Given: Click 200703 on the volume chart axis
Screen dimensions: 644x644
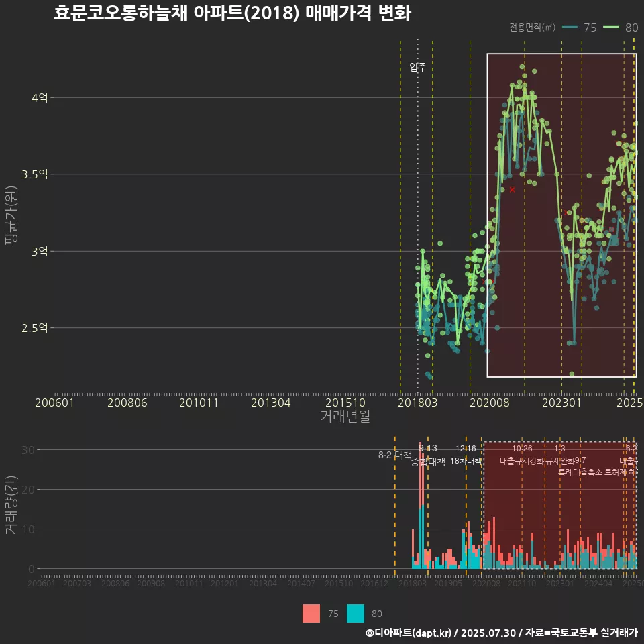Looking at the screenshot, I should tap(76, 583).
